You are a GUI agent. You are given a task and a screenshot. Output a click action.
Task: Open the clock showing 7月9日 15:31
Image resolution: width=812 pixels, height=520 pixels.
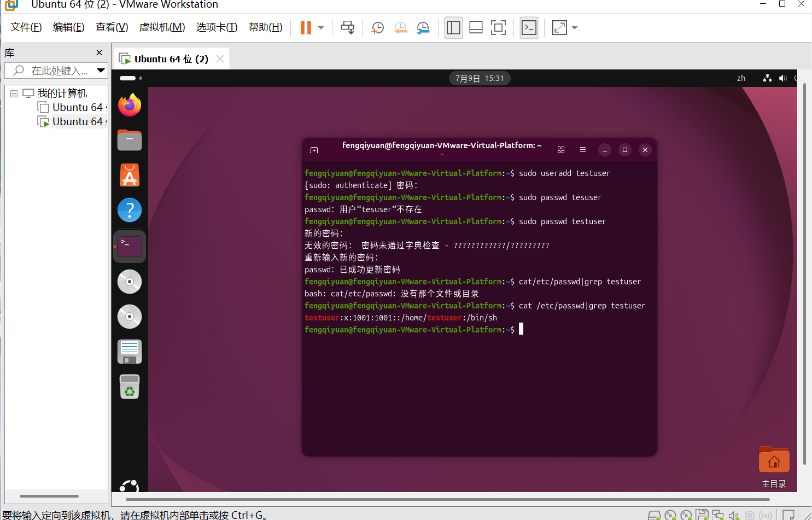click(x=480, y=78)
